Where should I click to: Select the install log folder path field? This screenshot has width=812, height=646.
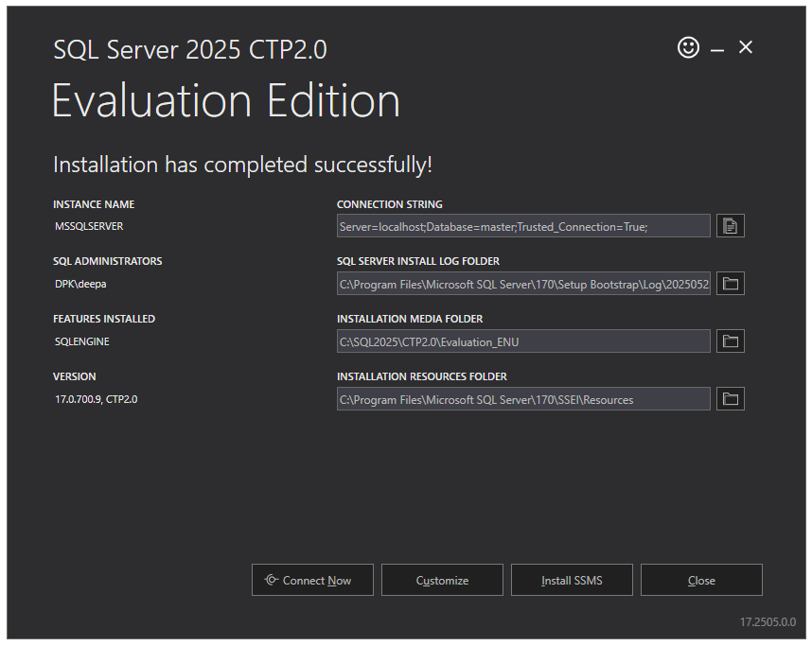[x=523, y=283]
